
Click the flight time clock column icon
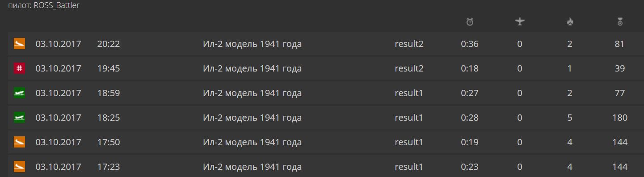click(470, 21)
